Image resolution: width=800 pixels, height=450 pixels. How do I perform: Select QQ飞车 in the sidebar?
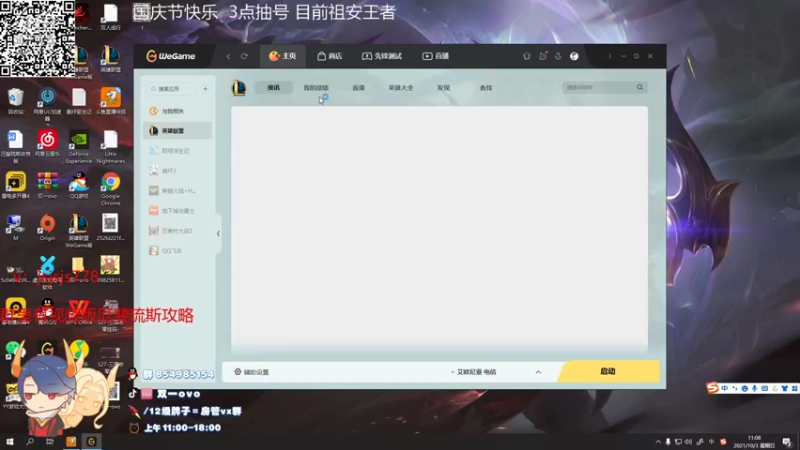coord(177,251)
